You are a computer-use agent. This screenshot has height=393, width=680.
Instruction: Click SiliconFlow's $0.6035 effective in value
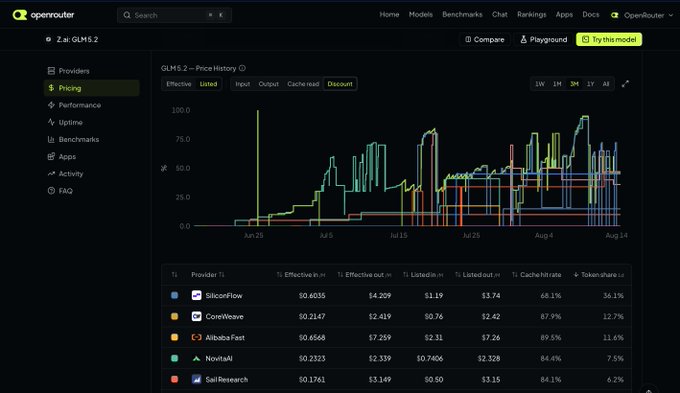(312, 295)
